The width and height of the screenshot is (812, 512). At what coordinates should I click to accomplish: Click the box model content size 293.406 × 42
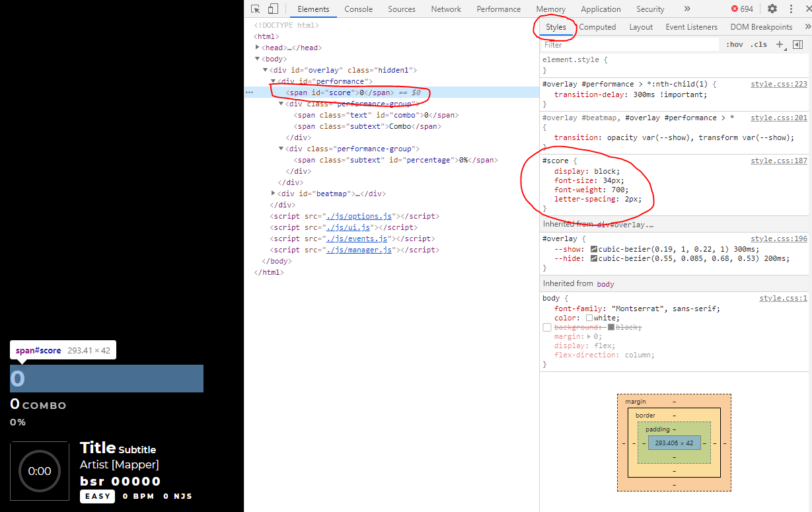pyautogui.click(x=674, y=443)
